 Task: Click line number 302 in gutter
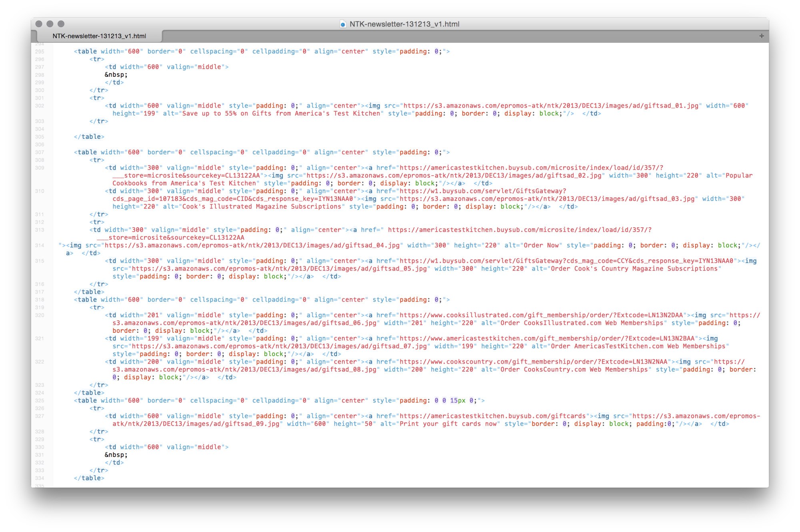coord(40,106)
